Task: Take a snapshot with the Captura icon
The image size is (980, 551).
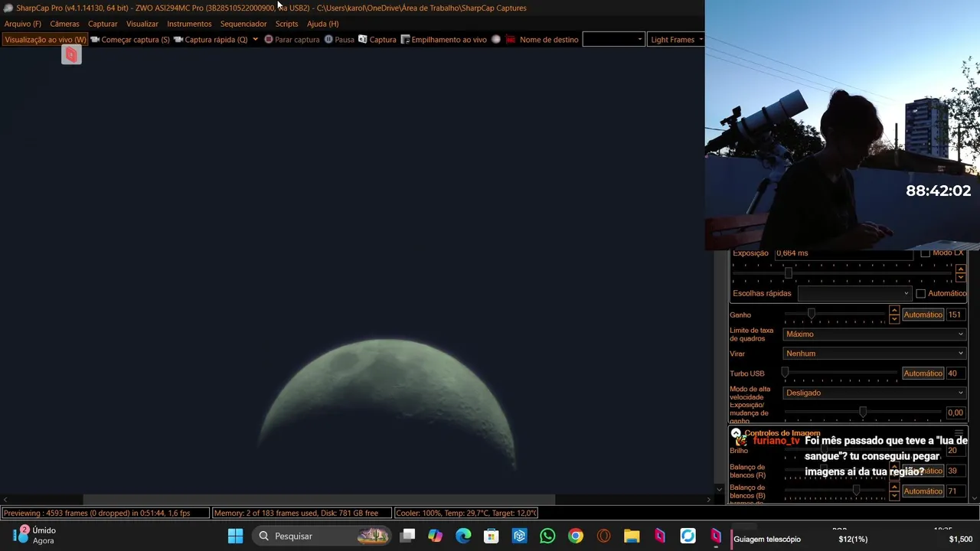Action: tap(362, 39)
